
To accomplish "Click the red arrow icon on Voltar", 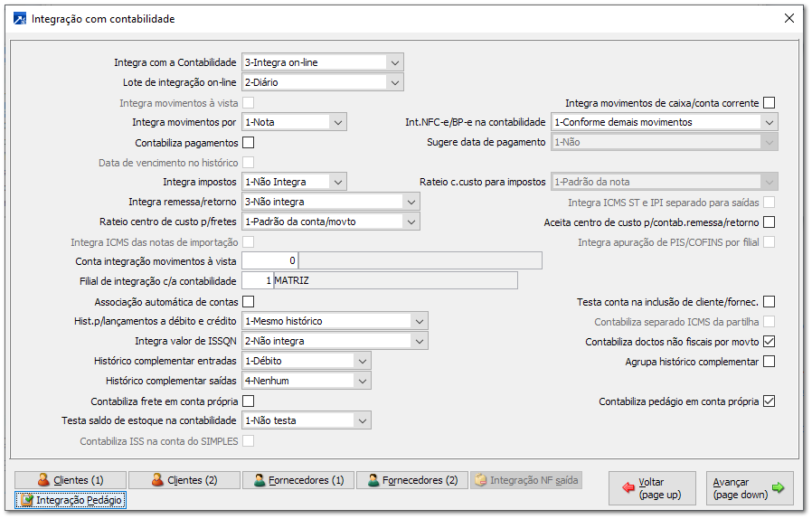I will [x=628, y=488].
